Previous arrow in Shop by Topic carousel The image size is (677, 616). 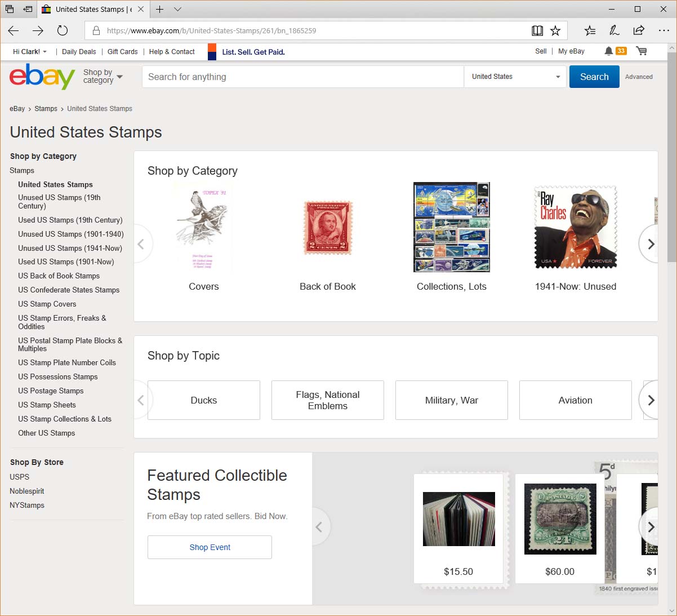tap(141, 400)
